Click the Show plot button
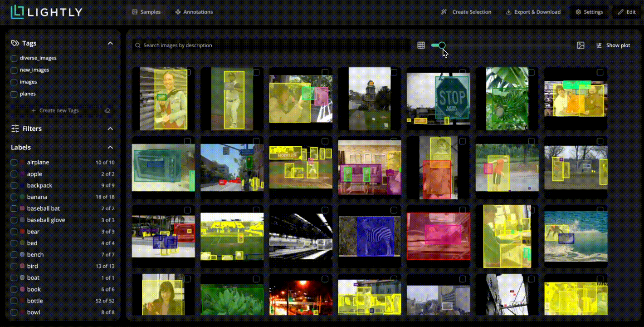The image size is (644, 327). coord(613,45)
